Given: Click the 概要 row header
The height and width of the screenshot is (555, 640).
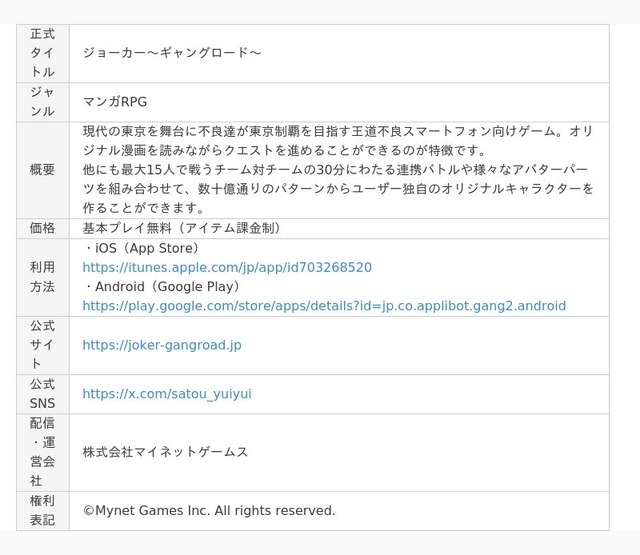Looking at the screenshot, I should [x=43, y=170].
